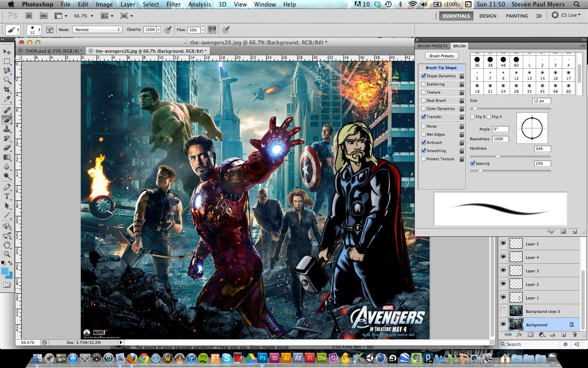Open the blending Mode dropdown
The image size is (588, 368).
tap(97, 29)
